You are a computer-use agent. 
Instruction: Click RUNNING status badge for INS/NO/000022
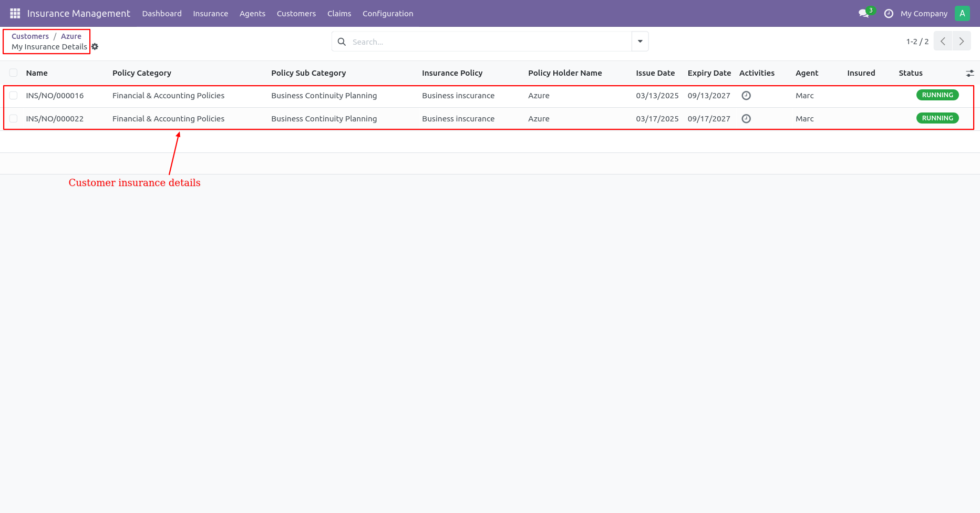(x=937, y=118)
